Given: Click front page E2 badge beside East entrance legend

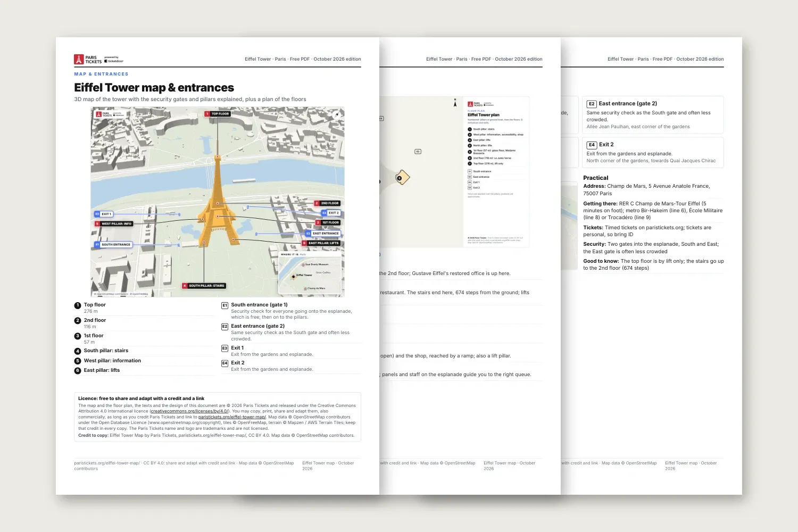Looking at the screenshot, I should [225, 327].
